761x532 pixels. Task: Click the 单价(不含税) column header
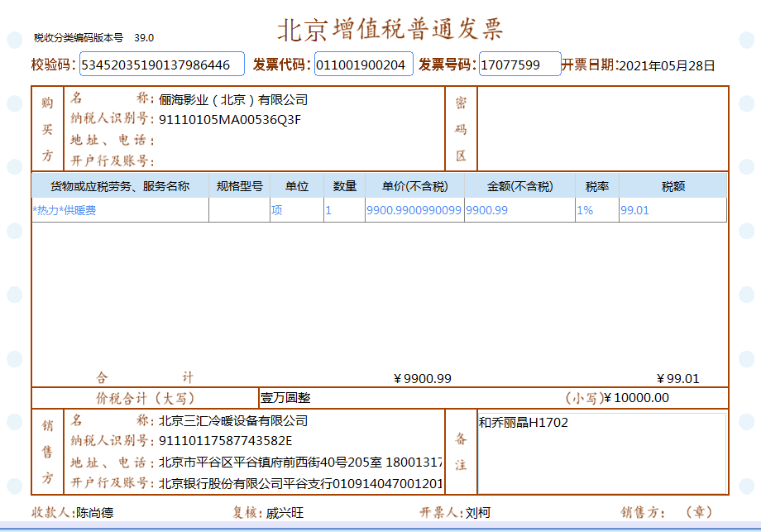click(414, 186)
